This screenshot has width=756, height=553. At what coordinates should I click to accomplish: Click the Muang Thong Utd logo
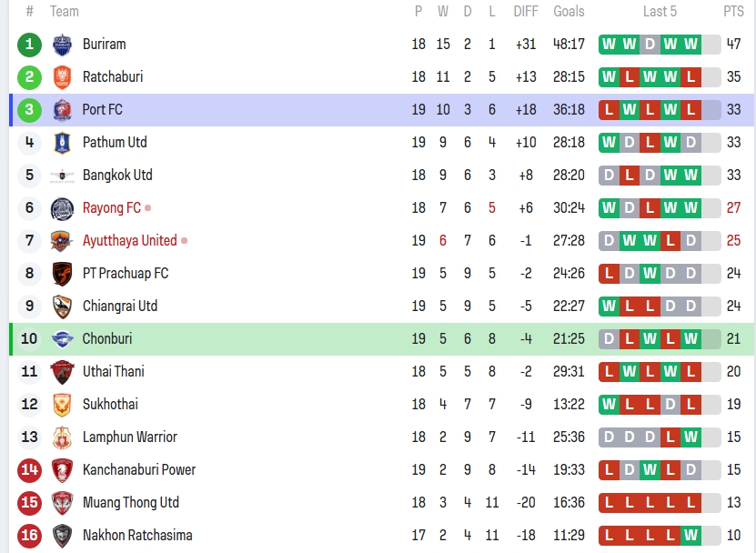click(62, 503)
